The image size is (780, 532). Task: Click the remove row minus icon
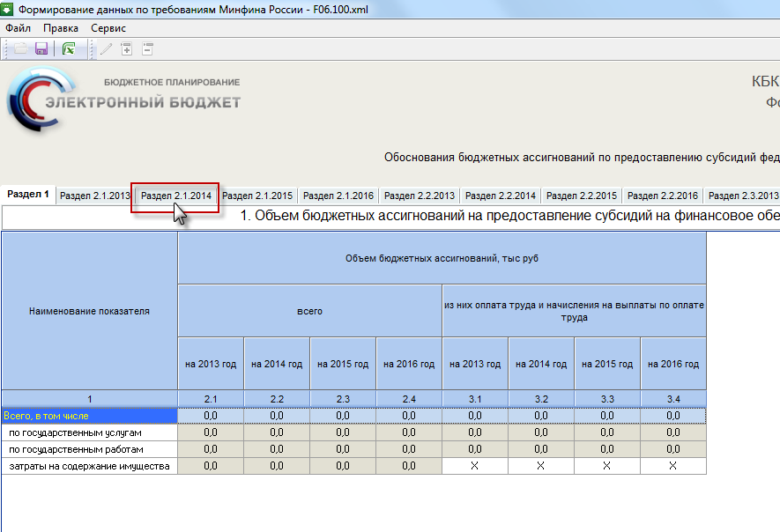pyautogui.click(x=147, y=48)
